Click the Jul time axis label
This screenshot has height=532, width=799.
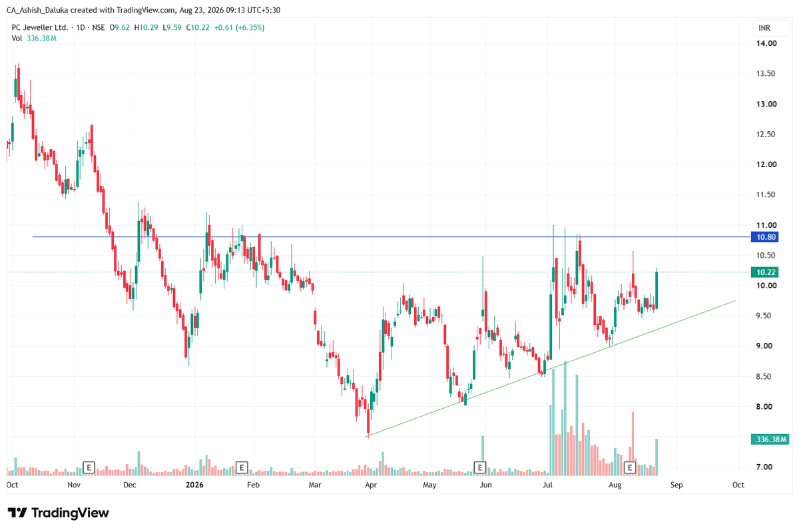[548, 485]
